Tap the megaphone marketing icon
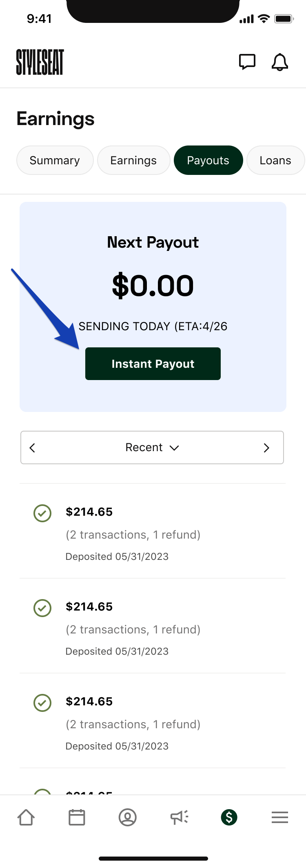This screenshot has width=306, height=868. pos(179,817)
